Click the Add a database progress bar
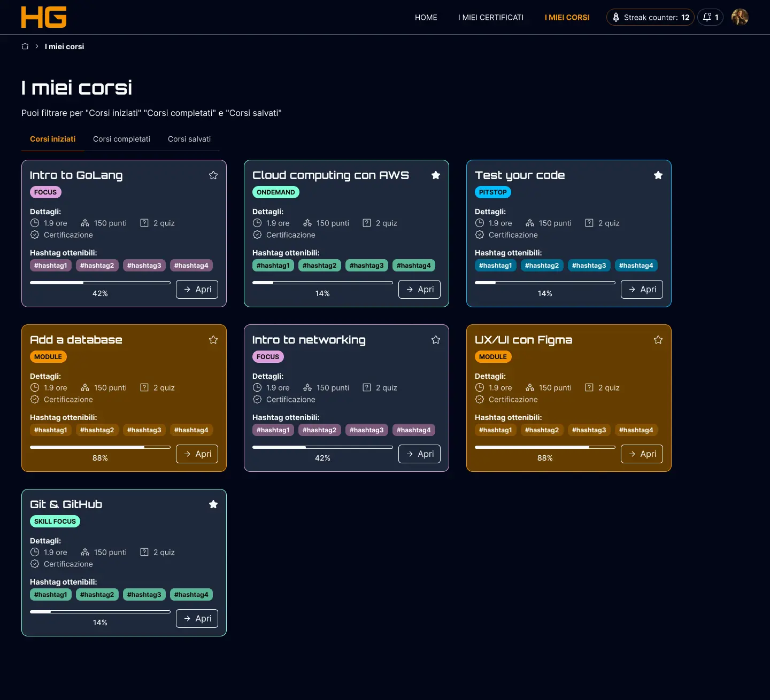 click(x=100, y=447)
